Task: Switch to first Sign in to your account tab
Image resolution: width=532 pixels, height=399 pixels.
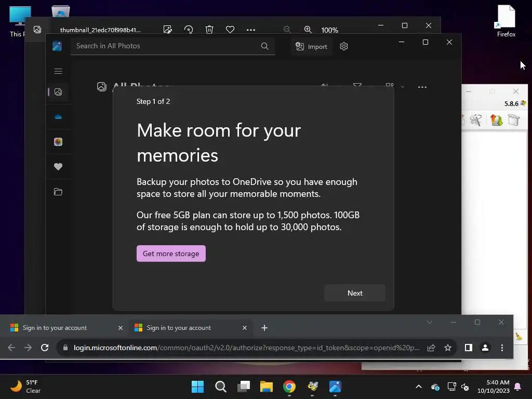Action: click(x=66, y=328)
